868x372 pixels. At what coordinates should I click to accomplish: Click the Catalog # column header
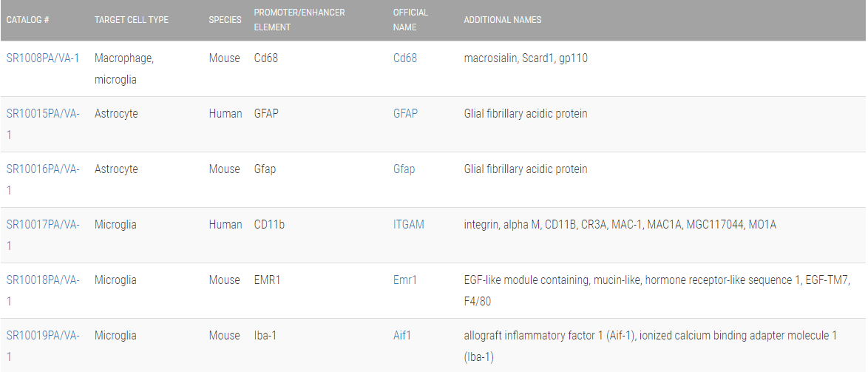click(x=28, y=20)
